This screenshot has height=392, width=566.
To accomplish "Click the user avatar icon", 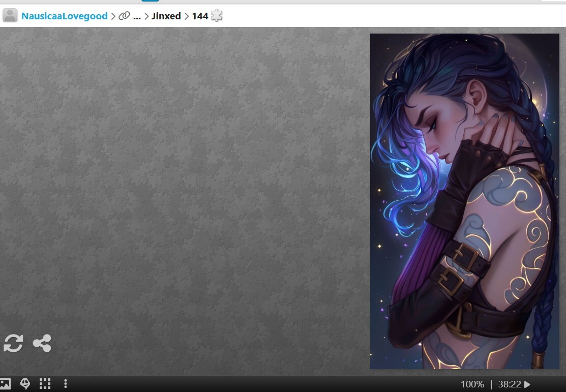I will click(x=10, y=16).
